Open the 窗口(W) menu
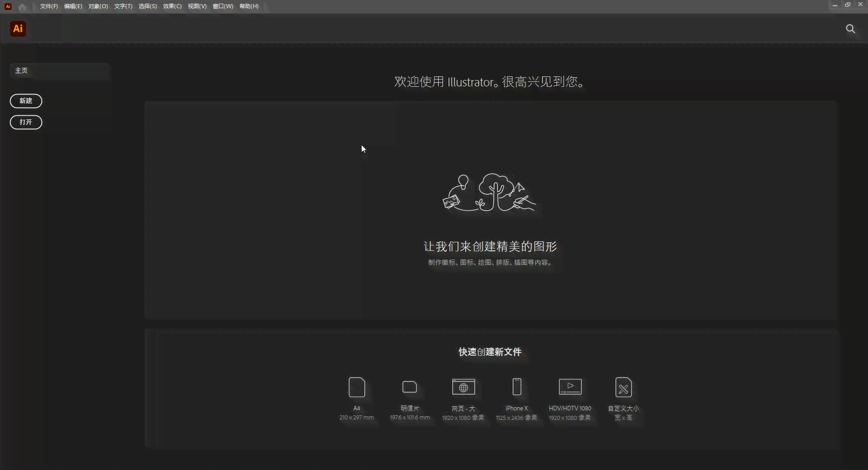 click(x=223, y=6)
